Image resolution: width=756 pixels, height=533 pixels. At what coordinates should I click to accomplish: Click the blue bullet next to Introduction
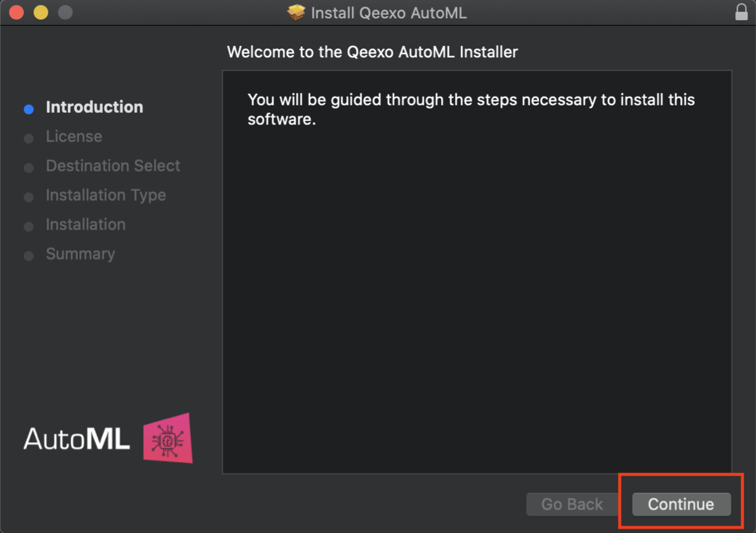(28, 109)
